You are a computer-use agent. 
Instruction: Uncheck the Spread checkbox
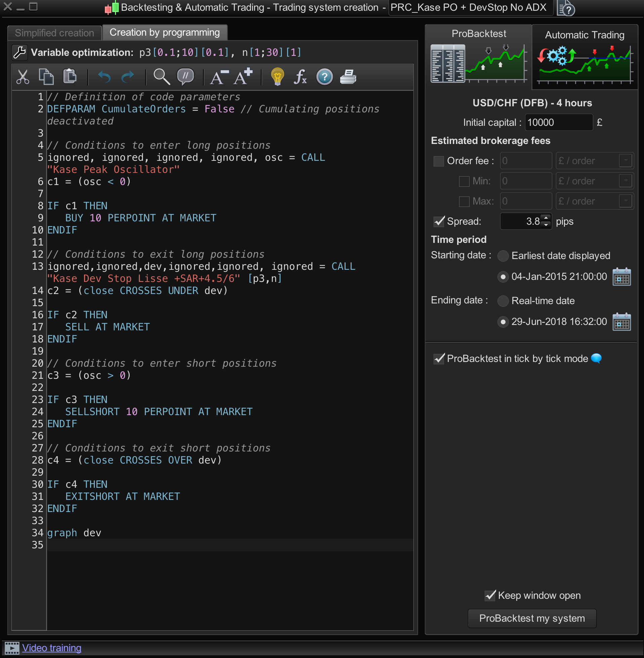click(439, 221)
